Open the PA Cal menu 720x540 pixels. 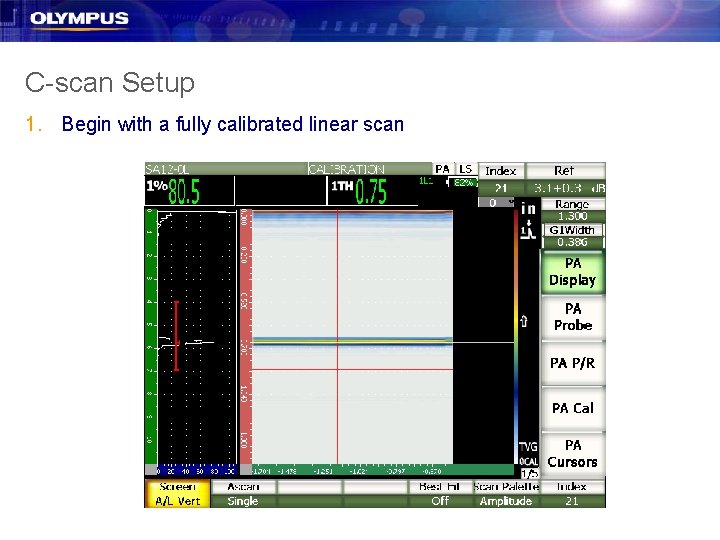pyautogui.click(x=573, y=408)
